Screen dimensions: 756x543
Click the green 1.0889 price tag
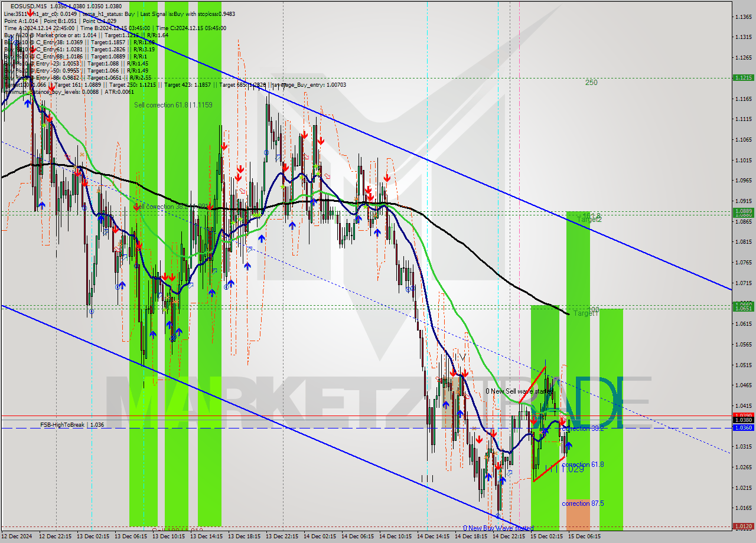click(x=742, y=211)
